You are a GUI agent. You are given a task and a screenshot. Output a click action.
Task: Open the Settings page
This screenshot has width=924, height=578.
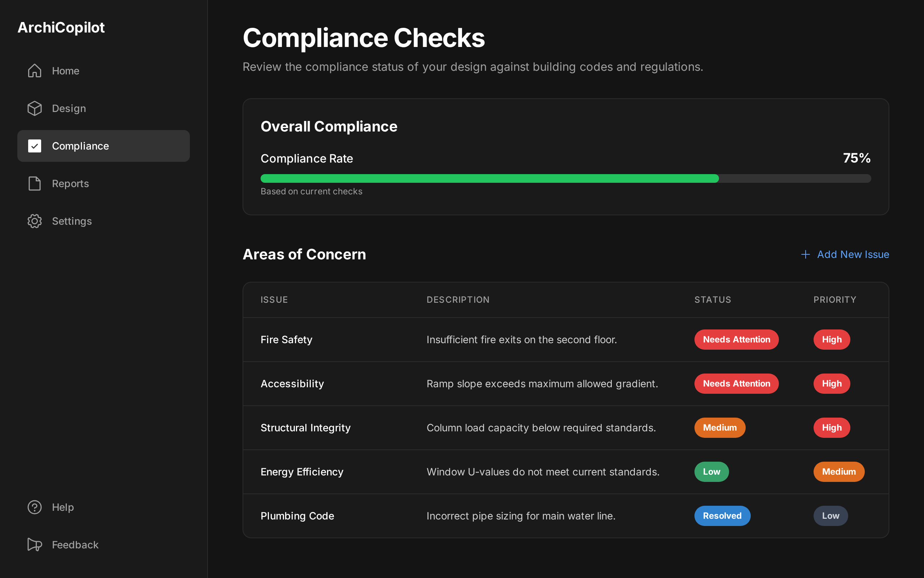(104, 221)
